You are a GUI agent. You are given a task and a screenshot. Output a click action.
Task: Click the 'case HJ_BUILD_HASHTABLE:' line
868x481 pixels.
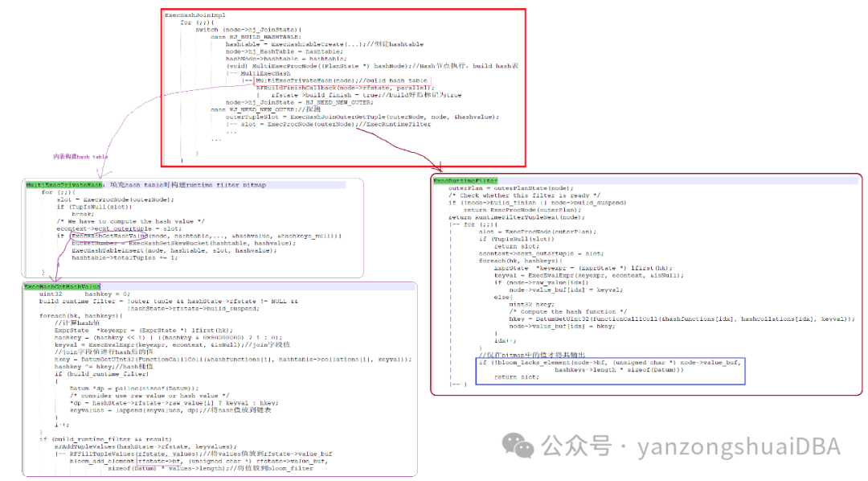pyautogui.click(x=256, y=36)
